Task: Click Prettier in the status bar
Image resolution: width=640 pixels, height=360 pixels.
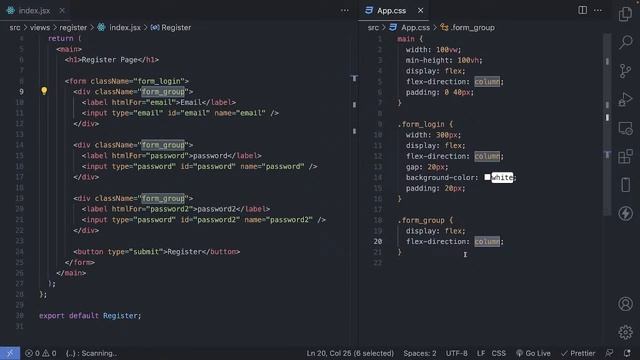Action: pos(578,353)
